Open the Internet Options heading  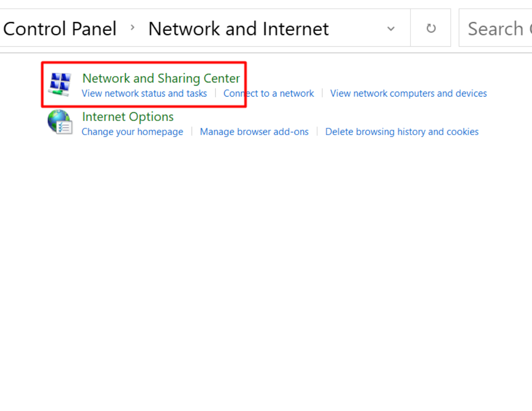tap(128, 117)
